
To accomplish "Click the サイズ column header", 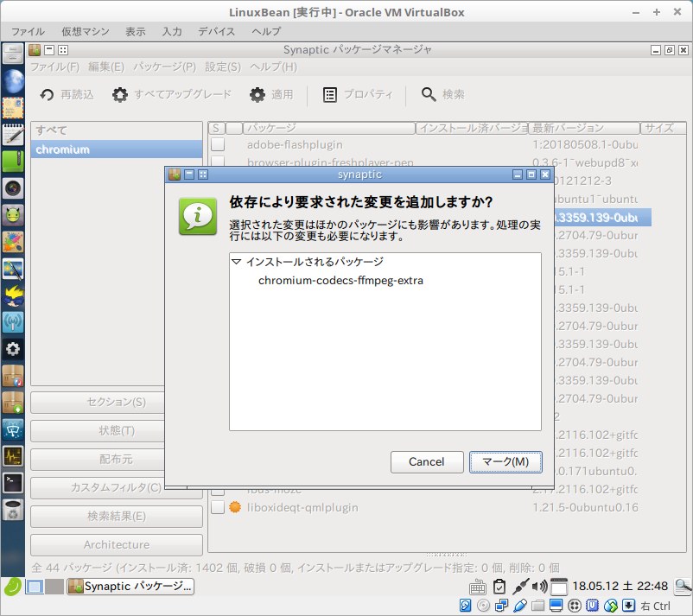I will click(663, 128).
